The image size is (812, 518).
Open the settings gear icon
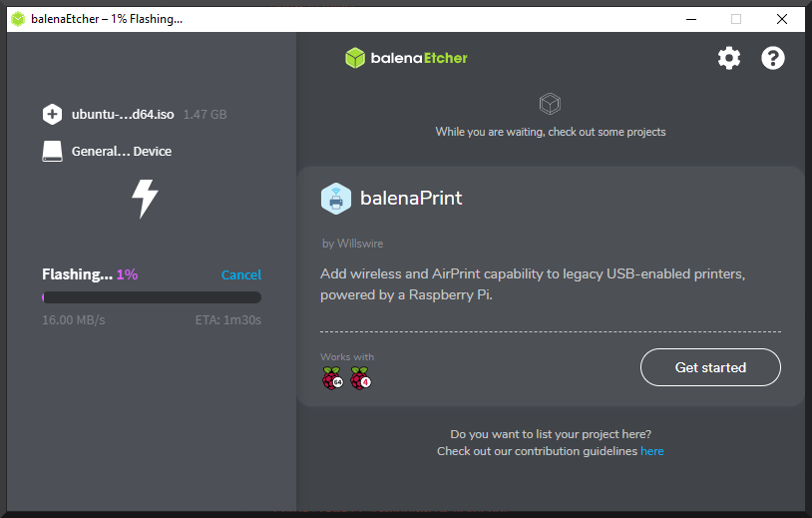[x=729, y=58]
